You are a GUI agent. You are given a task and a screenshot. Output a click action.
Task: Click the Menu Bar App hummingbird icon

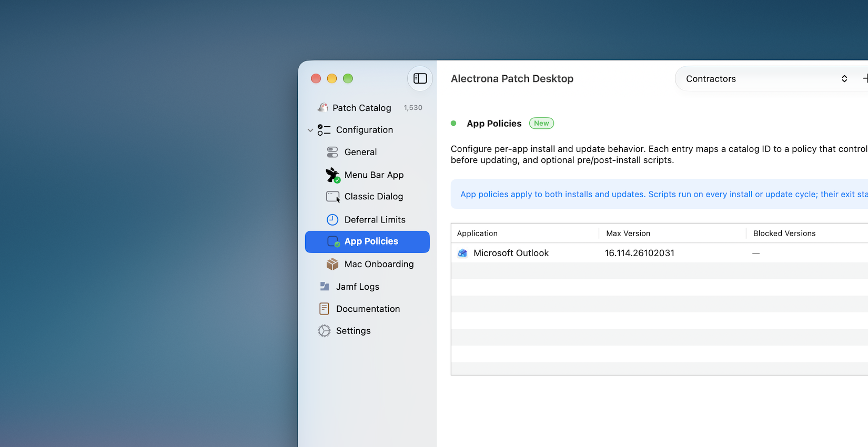coord(332,175)
